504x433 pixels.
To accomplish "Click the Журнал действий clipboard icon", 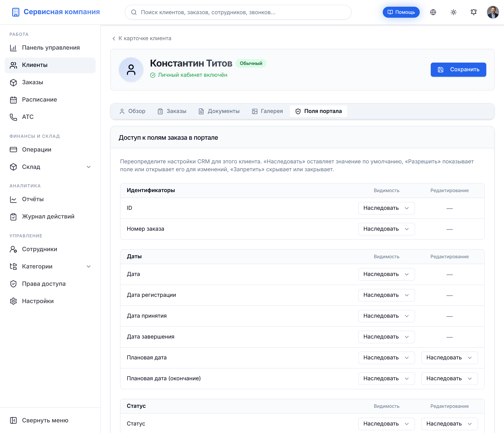I will (13, 217).
